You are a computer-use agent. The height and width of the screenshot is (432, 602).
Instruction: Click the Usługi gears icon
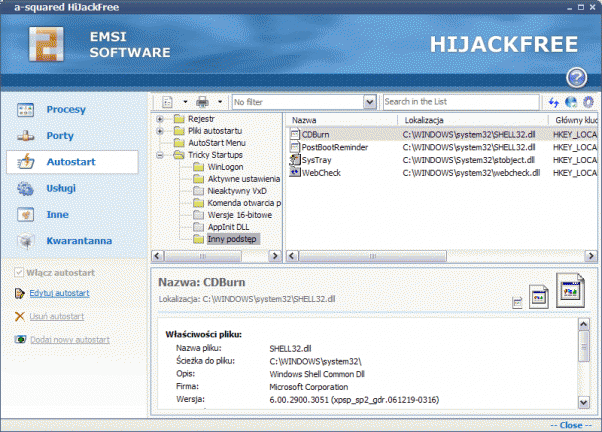pos(26,189)
